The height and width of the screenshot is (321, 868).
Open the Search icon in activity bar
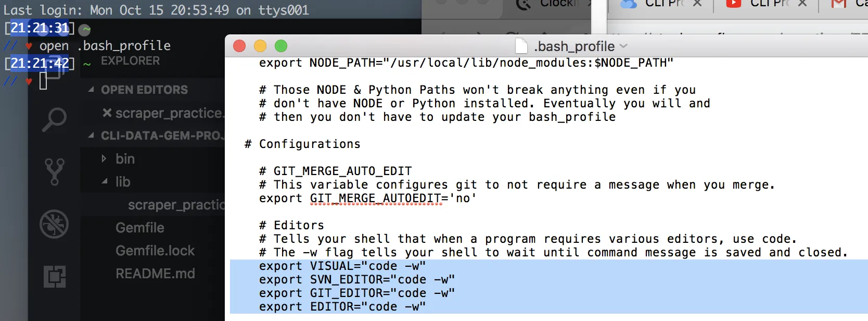54,119
